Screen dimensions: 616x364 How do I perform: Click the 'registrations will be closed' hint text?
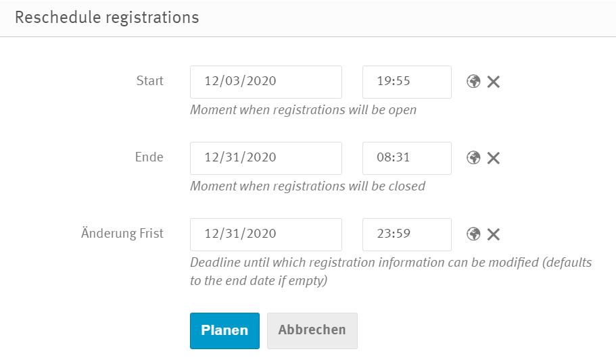coord(307,186)
